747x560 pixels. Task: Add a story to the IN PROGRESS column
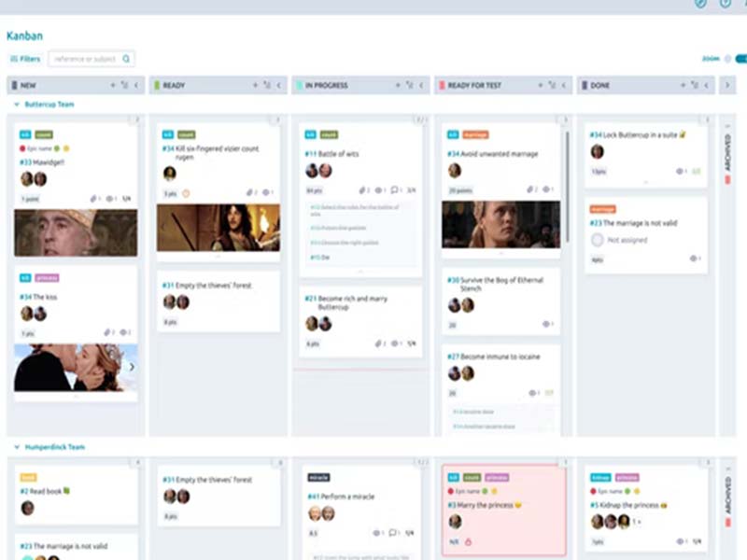[x=398, y=85]
